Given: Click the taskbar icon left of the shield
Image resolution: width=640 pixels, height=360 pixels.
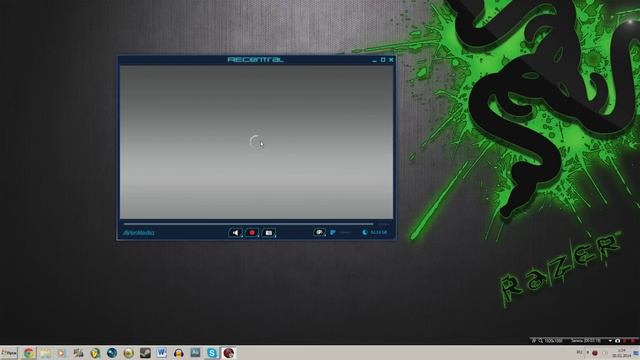Looking at the screenshot, I should [78, 353].
